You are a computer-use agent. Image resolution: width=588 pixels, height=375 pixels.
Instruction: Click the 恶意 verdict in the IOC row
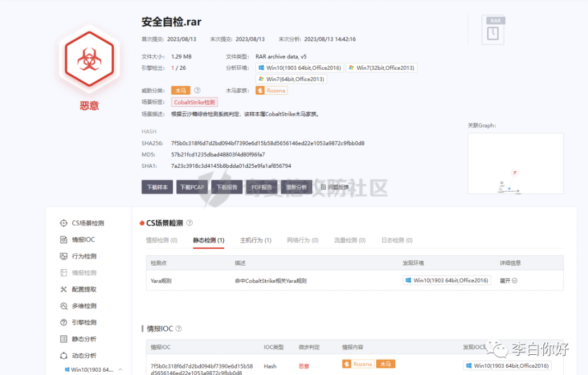point(304,366)
